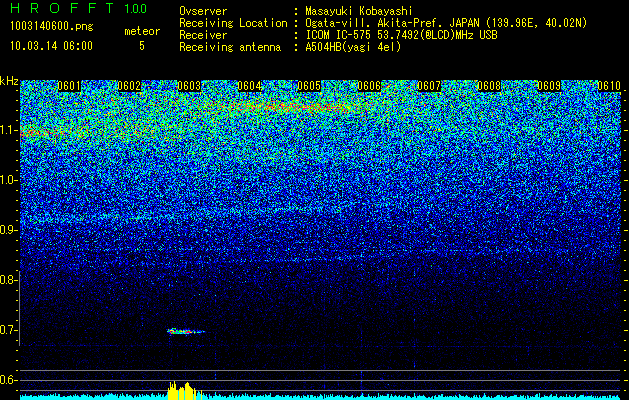Click the 0.9 kHz axis label
The image size is (629, 400).
click(8, 230)
